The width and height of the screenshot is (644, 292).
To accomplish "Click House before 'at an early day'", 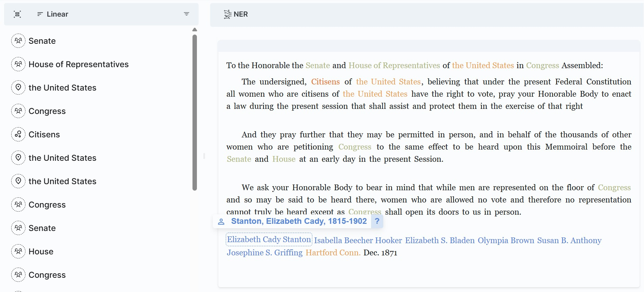I will [284, 159].
